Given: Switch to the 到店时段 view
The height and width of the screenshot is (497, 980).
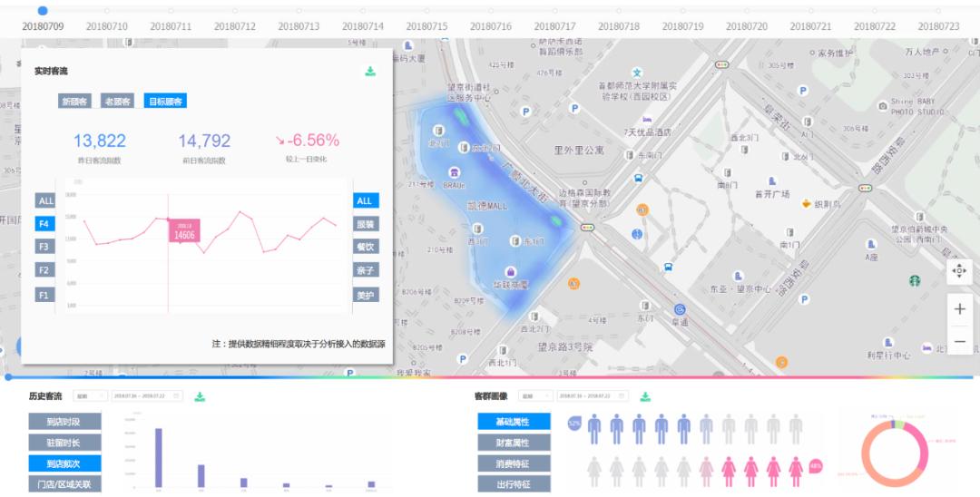Looking at the screenshot, I should [64, 422].
